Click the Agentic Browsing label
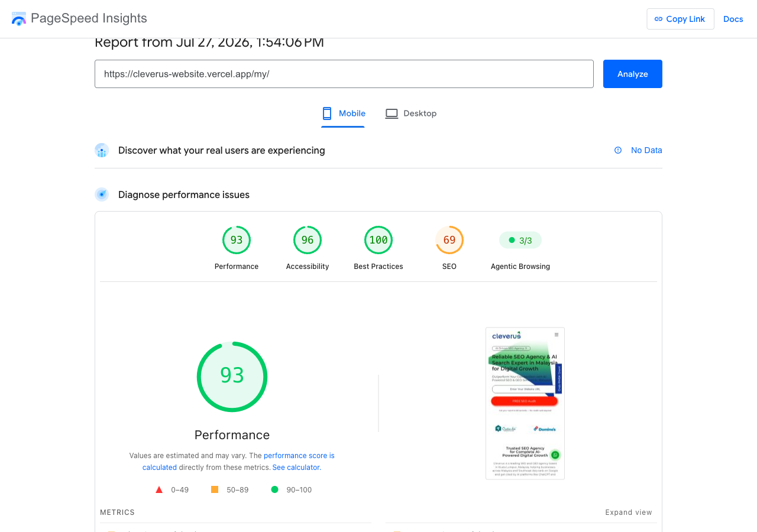 click(520, 267)
